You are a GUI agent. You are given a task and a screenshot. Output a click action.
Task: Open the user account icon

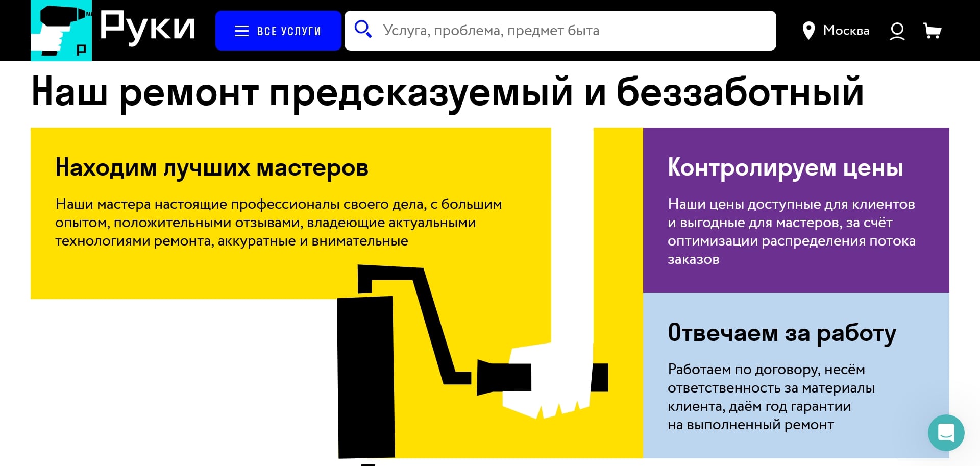pyautogui.click(x=897, y=31)
